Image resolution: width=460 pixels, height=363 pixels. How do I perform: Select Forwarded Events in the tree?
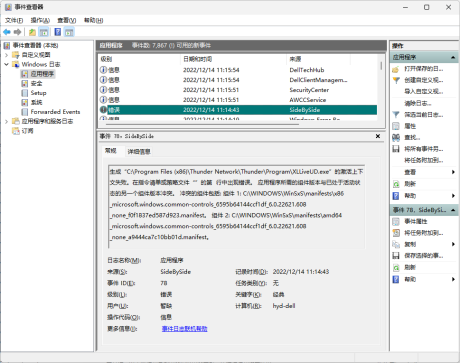click(55, 112)
